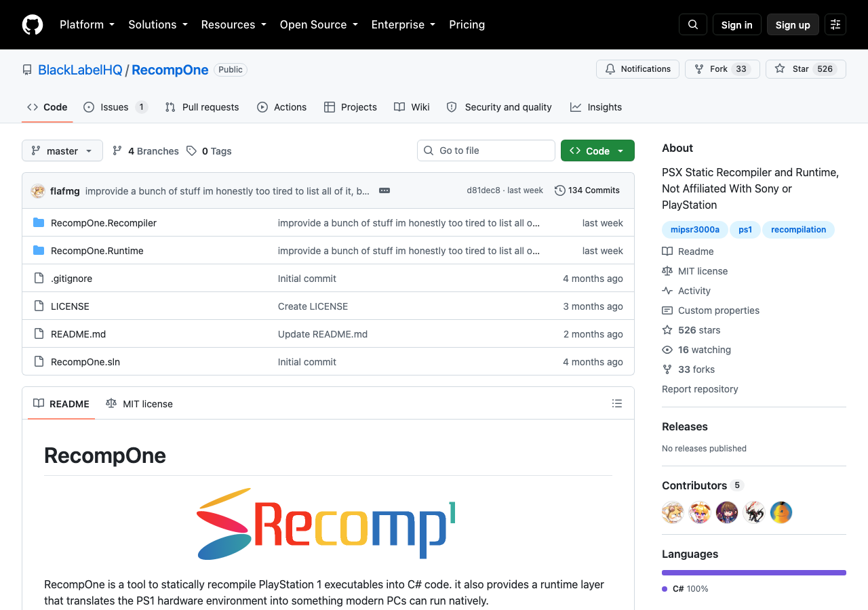Open the appearance settings sliders icon
The height and width of the screenshot is (610, 868).
click(x=835, y=24)
